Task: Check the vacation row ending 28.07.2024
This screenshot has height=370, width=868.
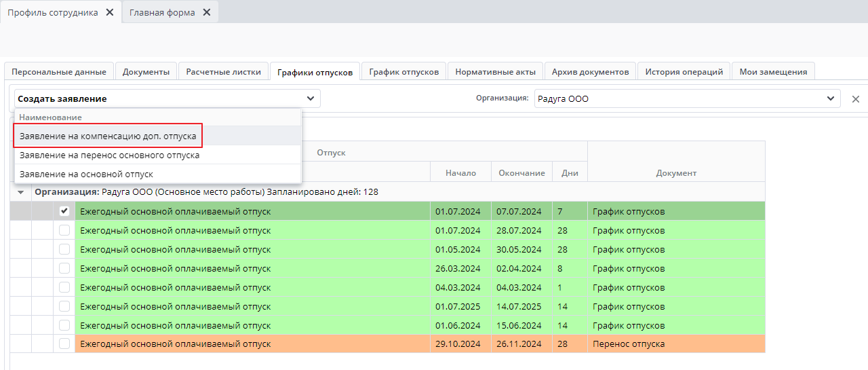Action: point(64,230)
